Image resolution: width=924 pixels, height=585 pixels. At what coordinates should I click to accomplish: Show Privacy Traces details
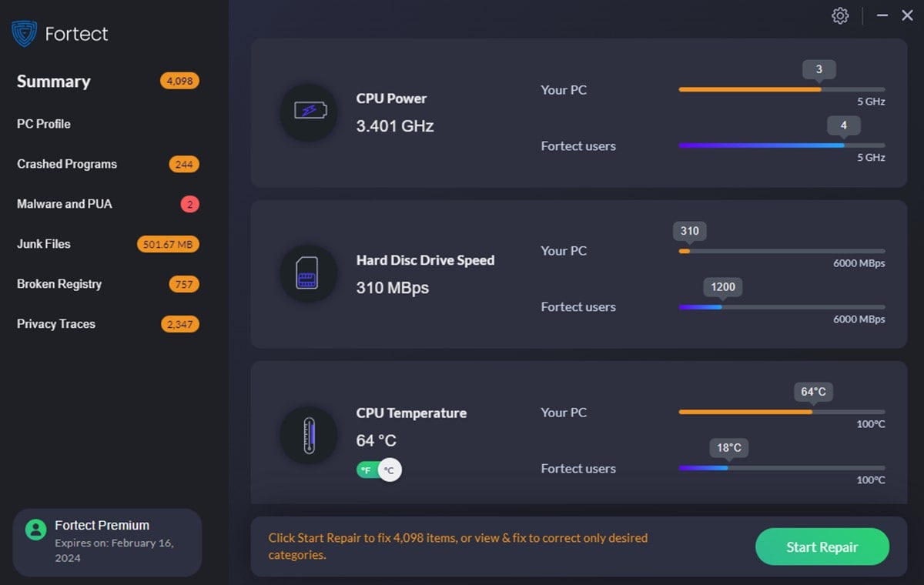point(56,324)
